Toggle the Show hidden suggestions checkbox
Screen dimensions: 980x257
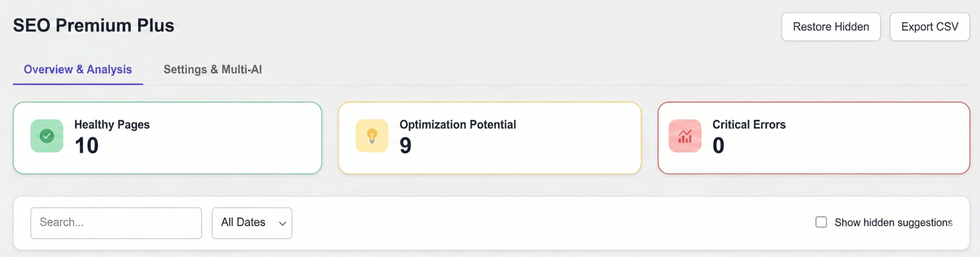point(821,222)
